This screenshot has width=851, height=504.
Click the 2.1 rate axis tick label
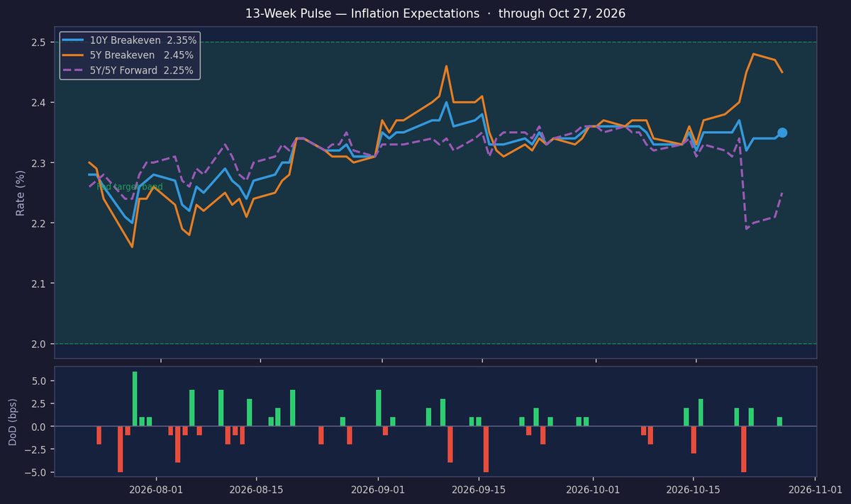coord(40,284)
